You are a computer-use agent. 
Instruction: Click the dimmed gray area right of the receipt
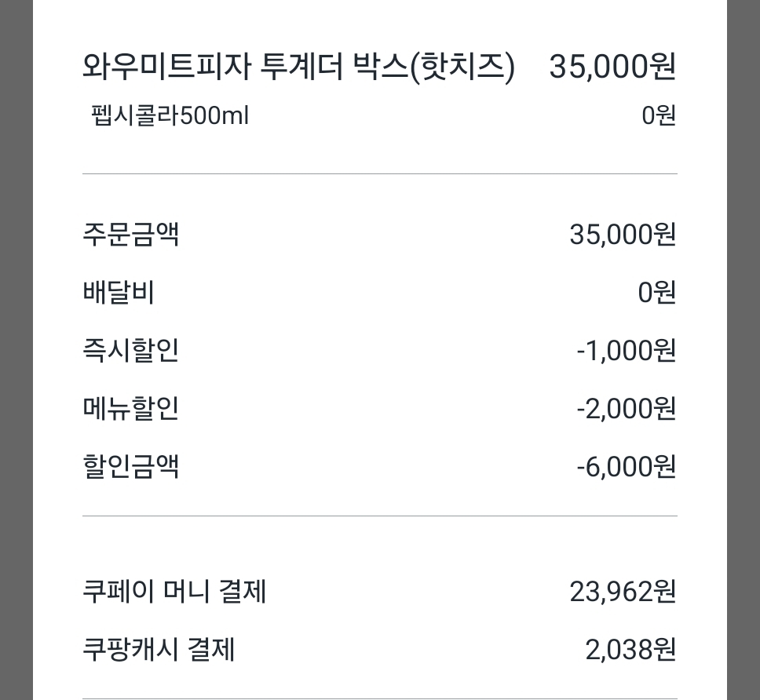[x=744, y=350]
